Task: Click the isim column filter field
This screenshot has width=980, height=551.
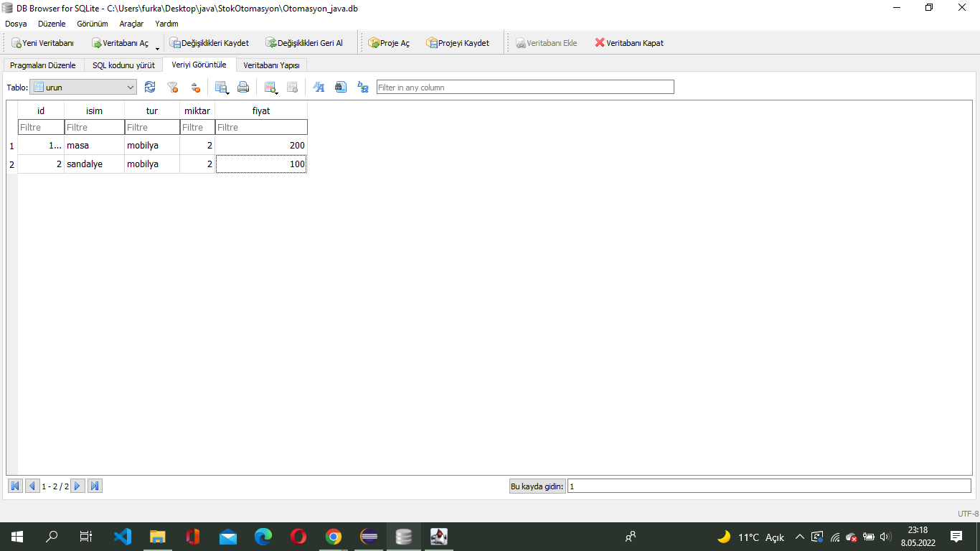Action: pyautogui.click(x=95, y=127)
